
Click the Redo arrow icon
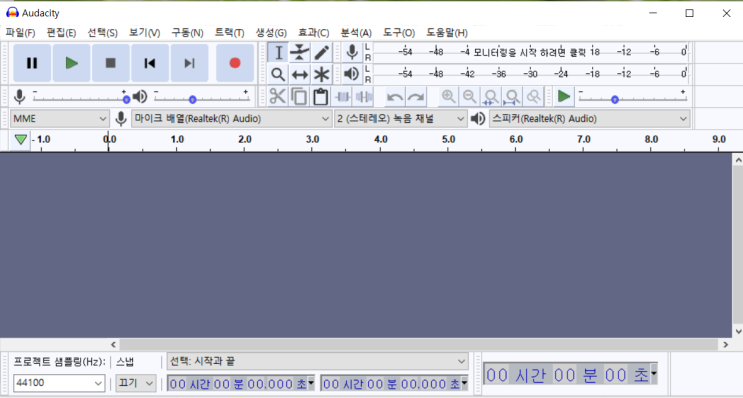(416, 97)
